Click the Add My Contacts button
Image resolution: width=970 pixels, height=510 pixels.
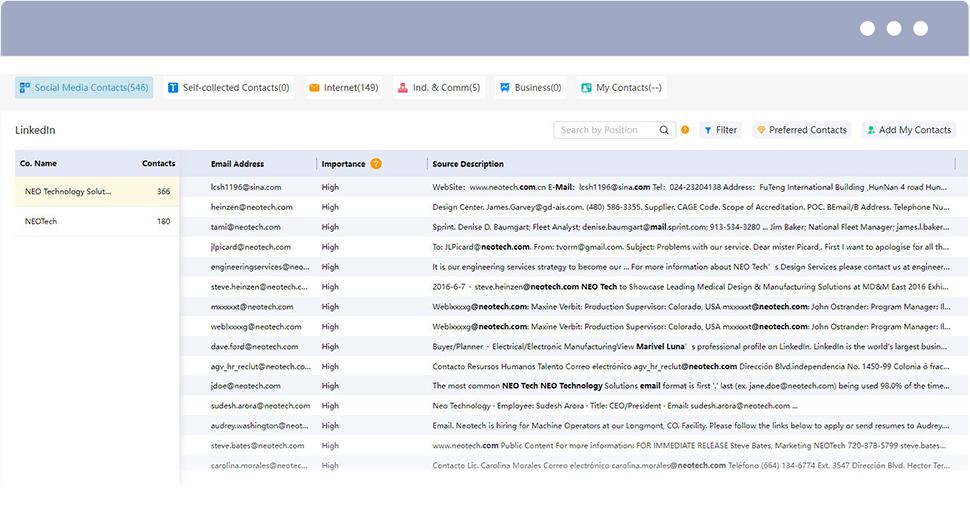(909, 130)
